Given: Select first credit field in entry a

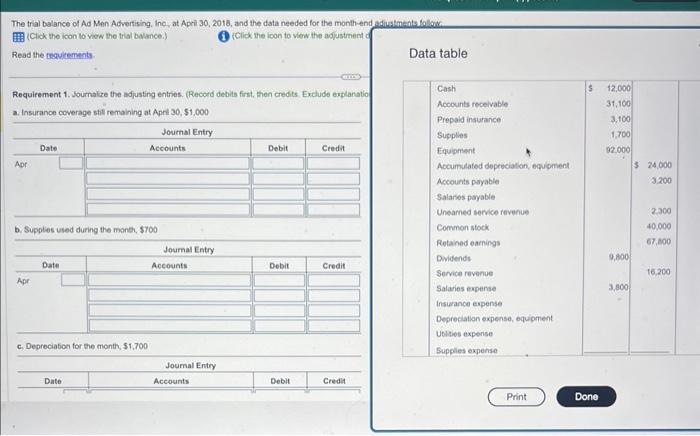Looking at the screenshot, I should coord(333,163).
